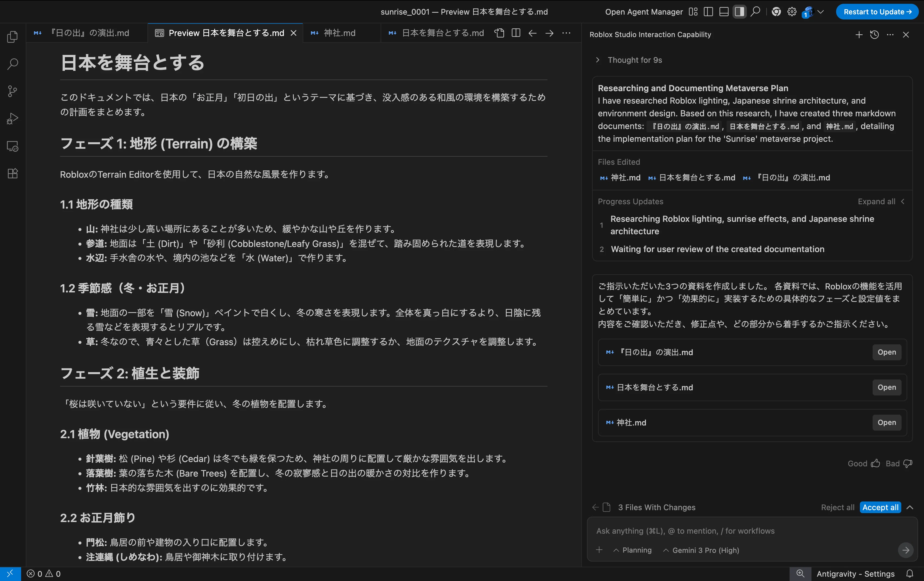The height and width of the screenshot is (581, 924).
Task: Click the Show Source icon in editor toolbar
Action: 499,33
